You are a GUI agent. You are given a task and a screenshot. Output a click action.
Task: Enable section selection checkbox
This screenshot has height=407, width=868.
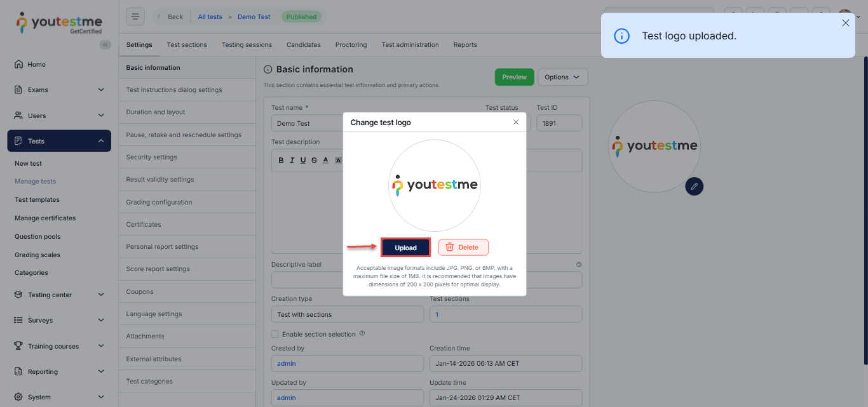pos(275,334)
